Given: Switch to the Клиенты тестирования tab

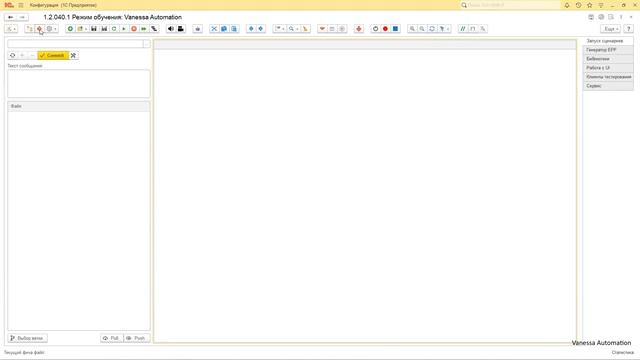Looking at the screenshot, I should [x=608, y=77].
